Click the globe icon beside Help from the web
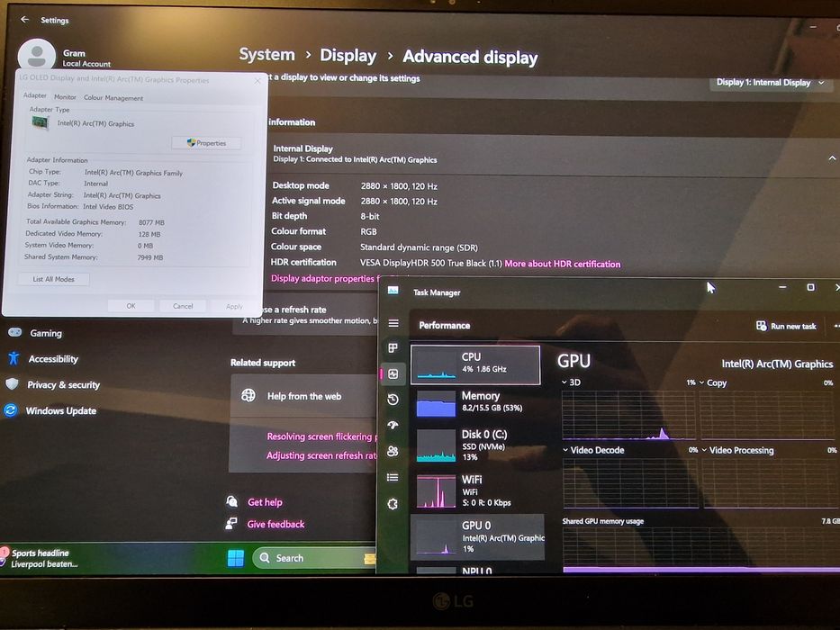 point(248,395)
